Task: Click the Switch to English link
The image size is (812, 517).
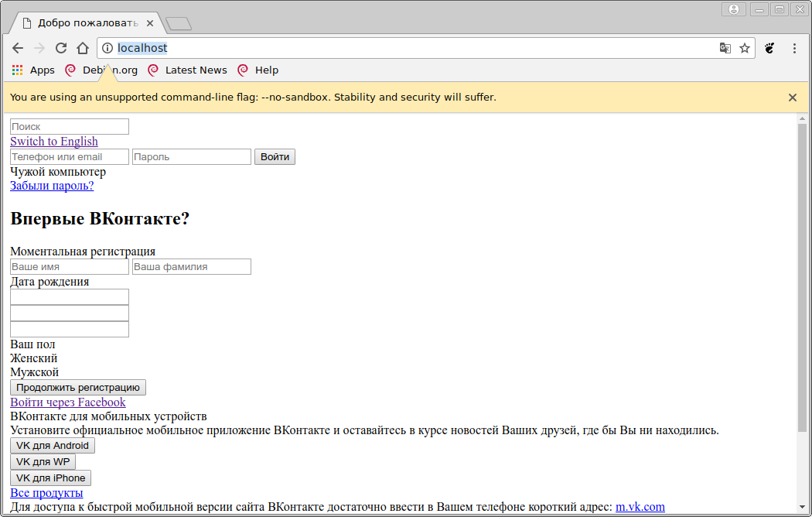Action: (54, 142)
